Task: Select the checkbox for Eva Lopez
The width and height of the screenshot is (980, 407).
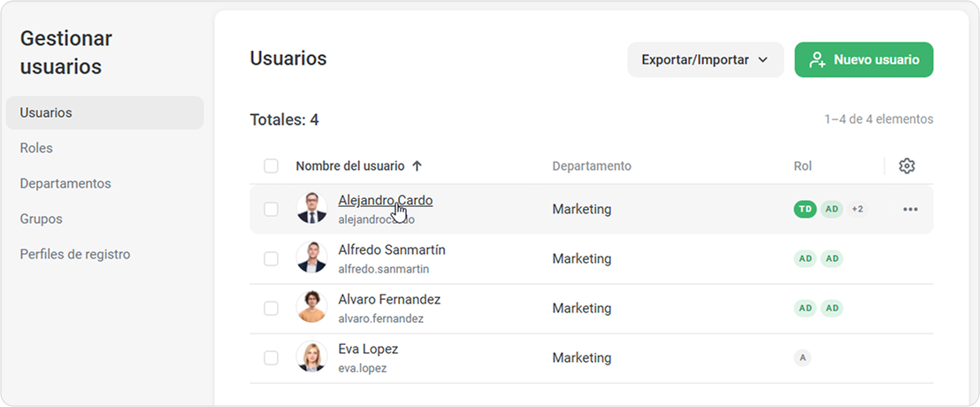Action: pos(272,358)
